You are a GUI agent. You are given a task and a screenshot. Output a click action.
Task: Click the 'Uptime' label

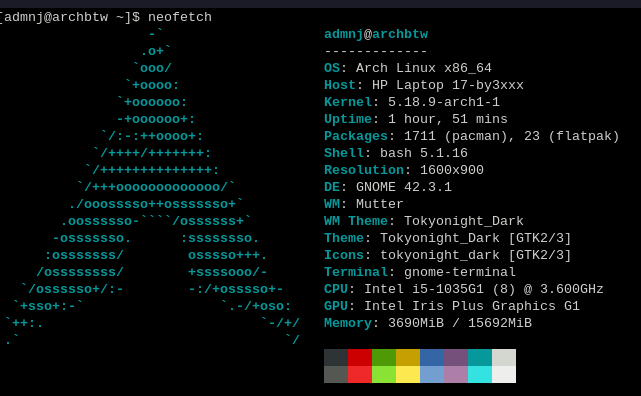pos(348,119)
